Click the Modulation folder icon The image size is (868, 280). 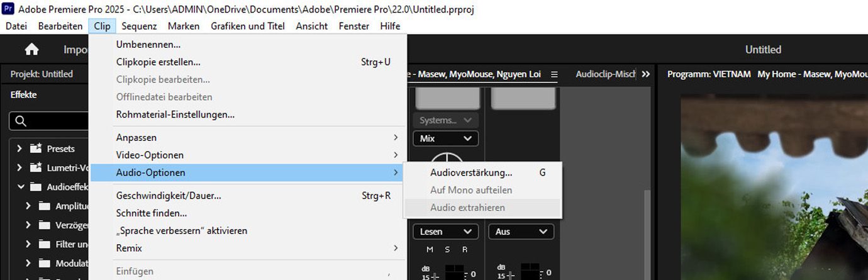[44, 263]
